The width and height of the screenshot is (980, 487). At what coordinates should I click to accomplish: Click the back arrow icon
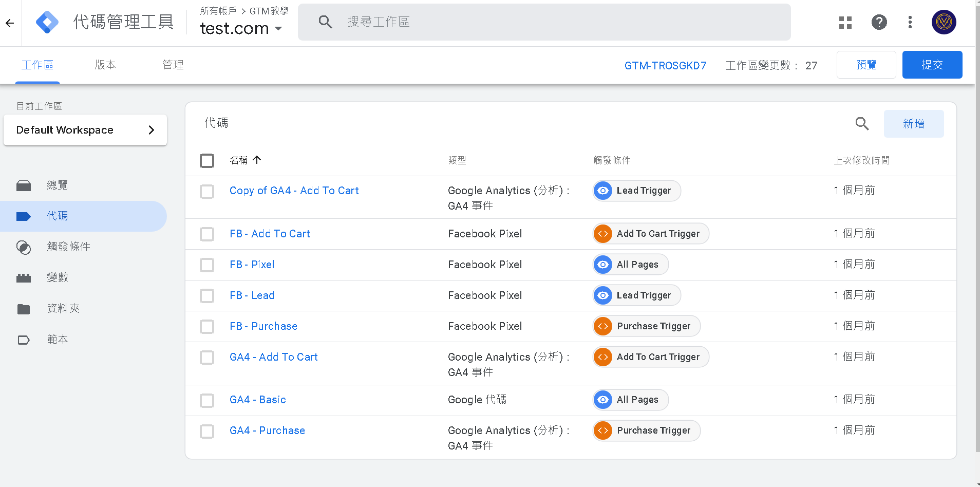pyautogui.click(x=10, y=23)
